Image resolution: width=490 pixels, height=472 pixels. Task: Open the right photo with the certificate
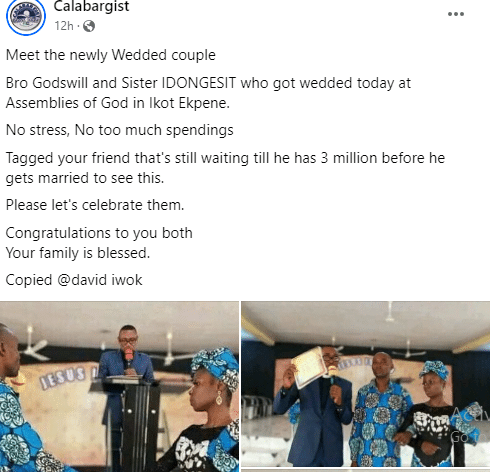pyautogui.click(x=365, y=384)
